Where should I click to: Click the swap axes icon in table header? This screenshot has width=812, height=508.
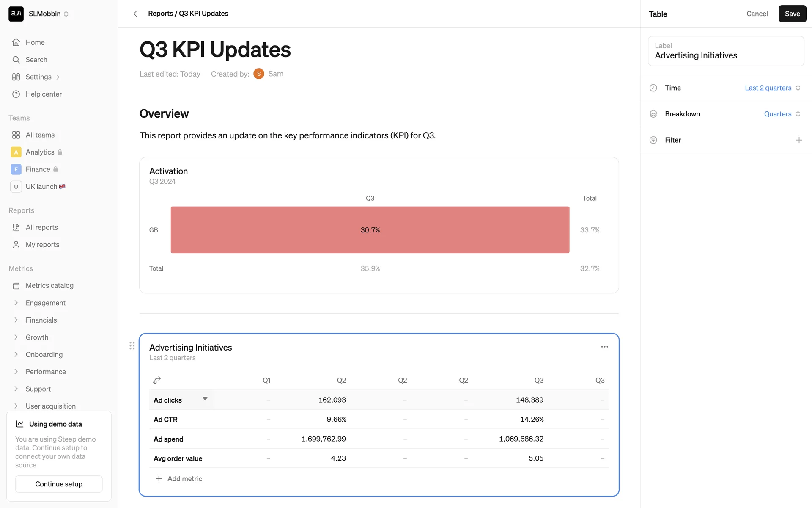point(157,380)
